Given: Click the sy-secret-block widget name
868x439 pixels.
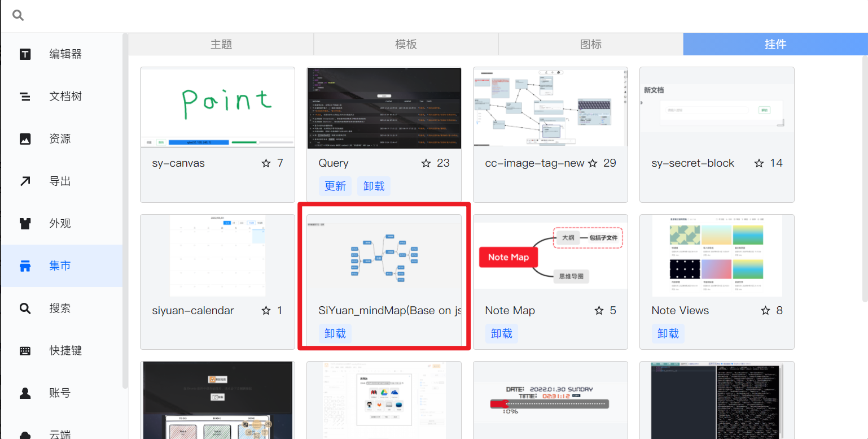Looking at the screenshot, I should click(x=692, y=163).
